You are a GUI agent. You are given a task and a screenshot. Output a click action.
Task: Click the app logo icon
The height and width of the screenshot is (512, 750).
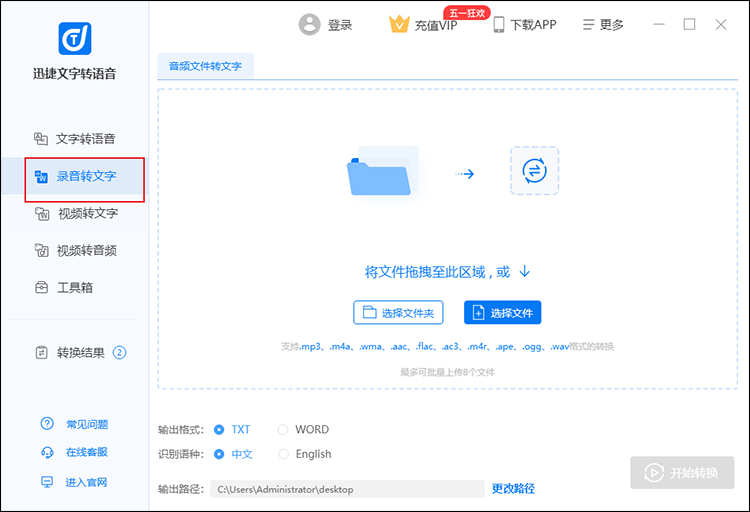pos(75,38)
